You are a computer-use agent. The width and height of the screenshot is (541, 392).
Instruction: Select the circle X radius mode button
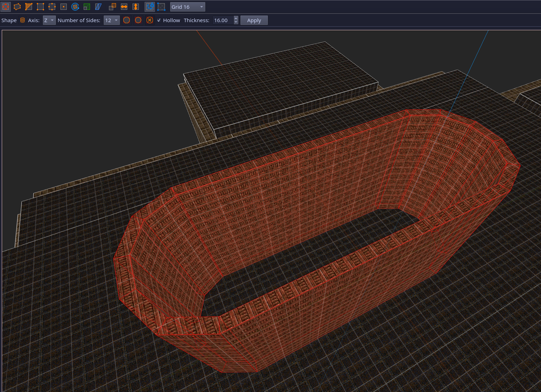tap(150, 20)
